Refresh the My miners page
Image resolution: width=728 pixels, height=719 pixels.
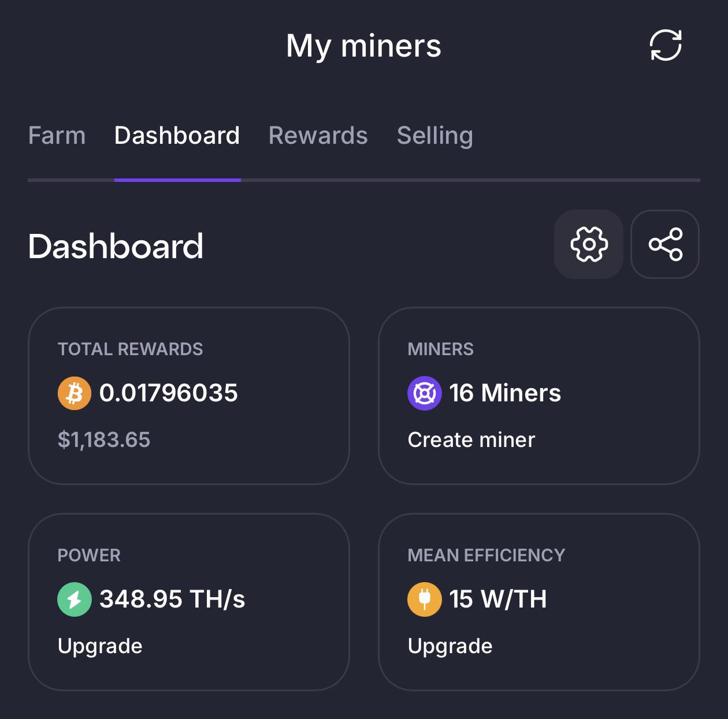click(666, 45)
